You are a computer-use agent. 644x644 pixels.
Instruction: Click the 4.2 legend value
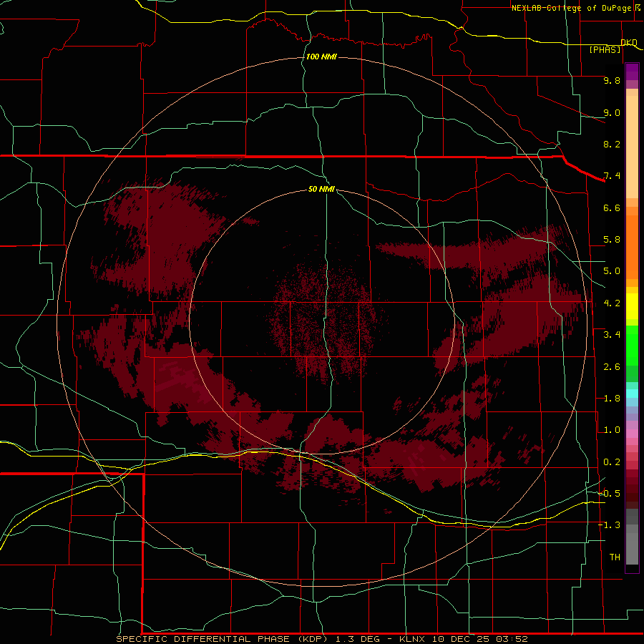pyautogui.click(x=612, y=303)
